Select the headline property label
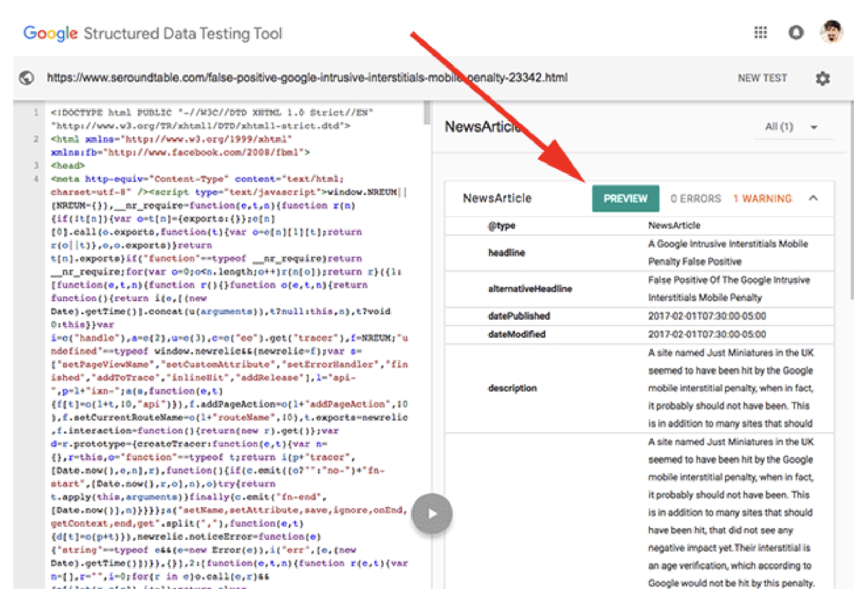 (x=506, y=253)
